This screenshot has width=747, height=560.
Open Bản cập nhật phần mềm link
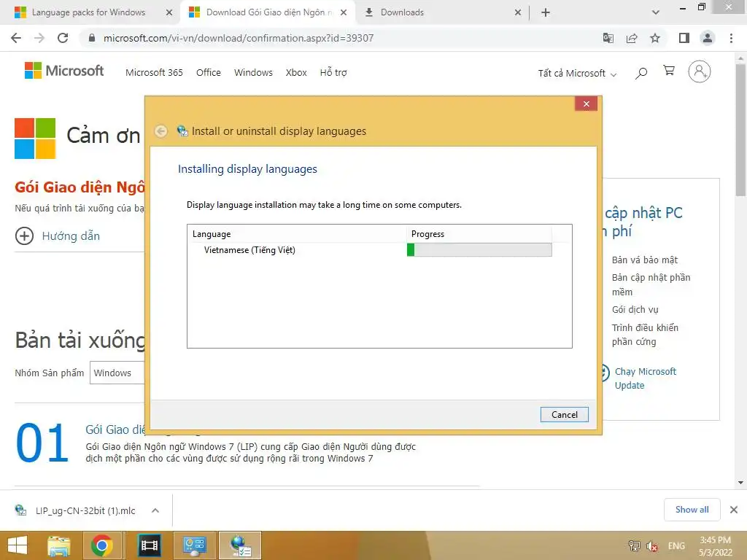pyautogui.click(x=651, y=284)
